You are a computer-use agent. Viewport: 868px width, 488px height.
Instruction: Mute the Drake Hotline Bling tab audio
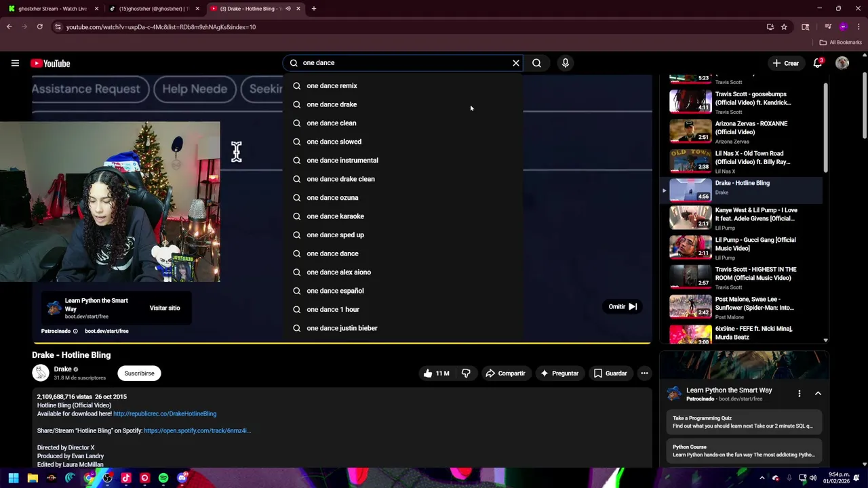[288, 9]
